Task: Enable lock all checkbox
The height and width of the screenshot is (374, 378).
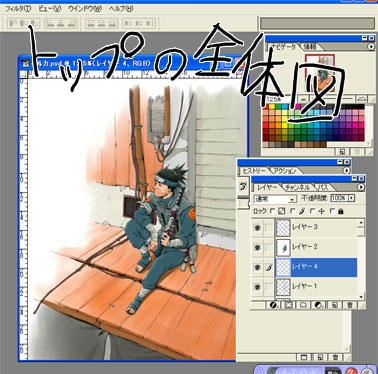Action: coord(332,211)
